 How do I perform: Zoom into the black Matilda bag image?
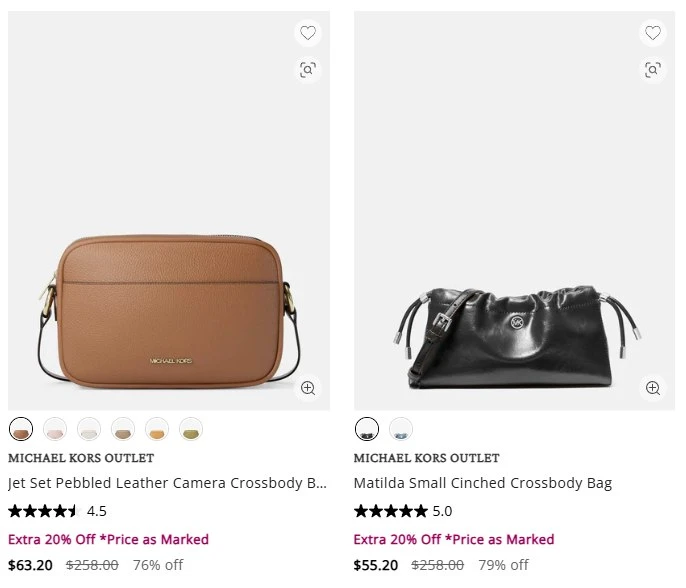(x=652, y=388)
